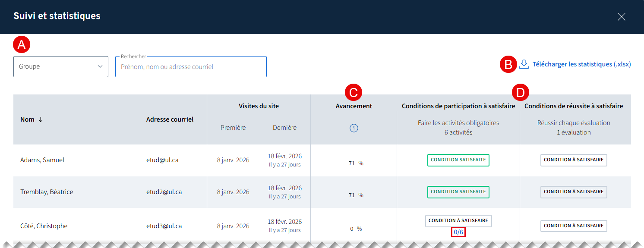Open the 0/6 activities link
This screenshot has width=644, height=248.
point(458,232)
